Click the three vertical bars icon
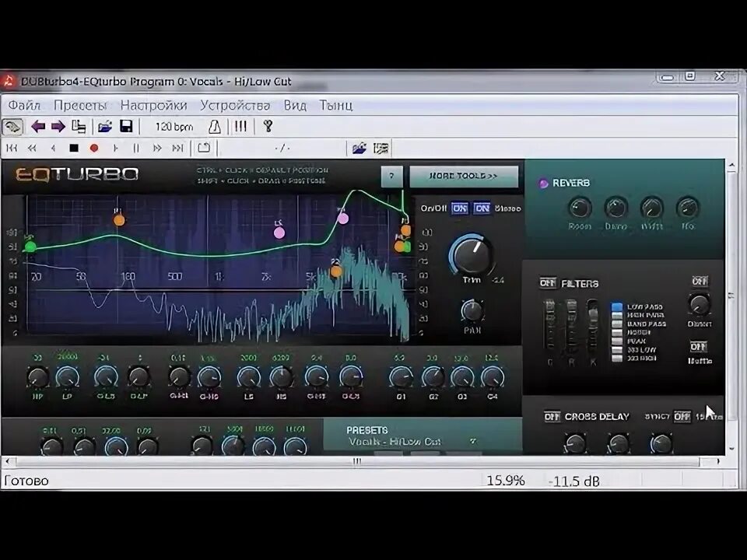 [240, 127]
